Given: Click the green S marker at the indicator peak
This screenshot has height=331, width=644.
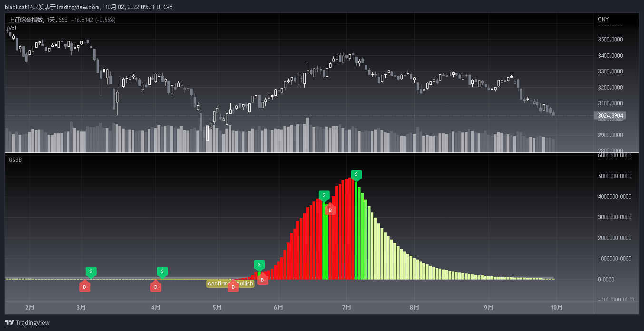Looking at the screenshot, I should coord(356,175).
